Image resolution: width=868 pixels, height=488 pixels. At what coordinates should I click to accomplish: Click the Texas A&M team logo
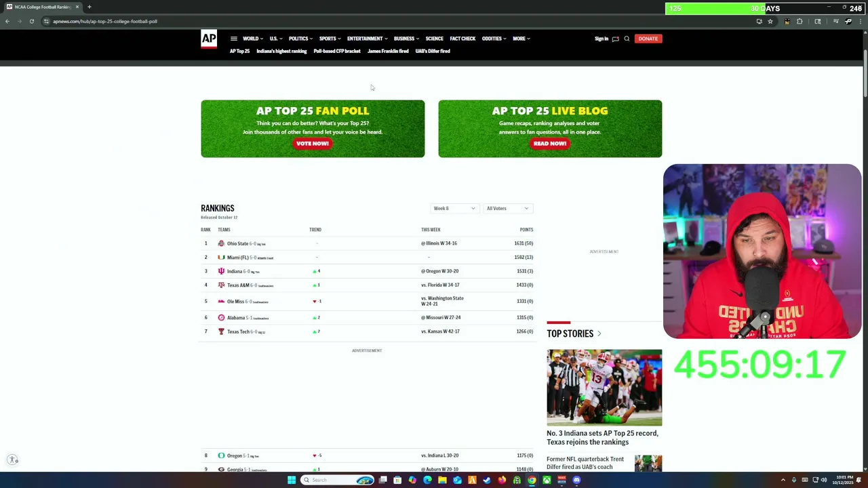point(221,285)
